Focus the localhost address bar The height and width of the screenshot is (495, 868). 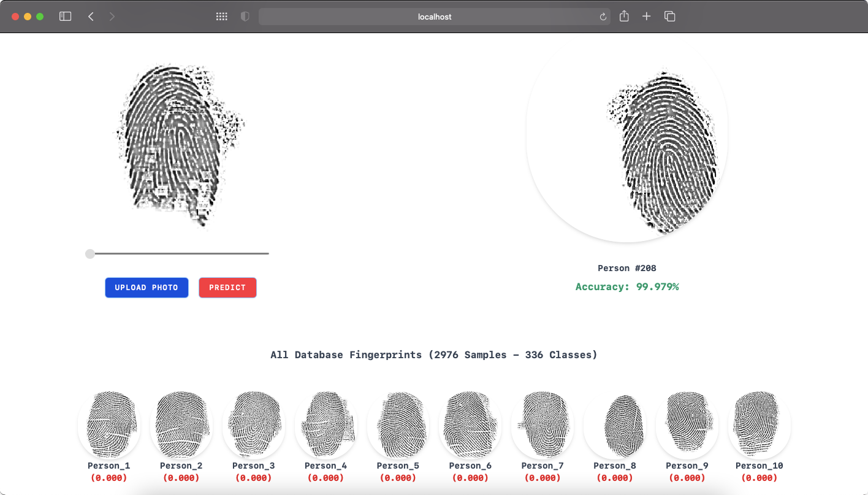[x=435, y=17]
